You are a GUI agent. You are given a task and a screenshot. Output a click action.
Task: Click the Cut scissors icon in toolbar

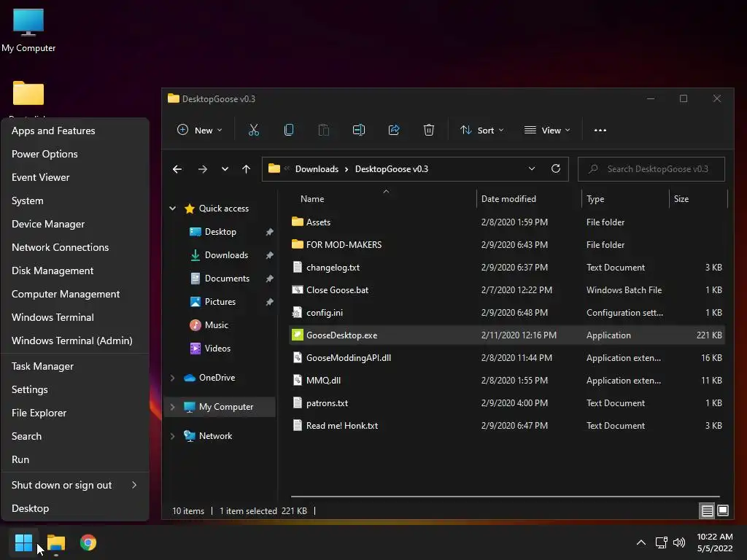pyautogui.click(x=253, y=130)
